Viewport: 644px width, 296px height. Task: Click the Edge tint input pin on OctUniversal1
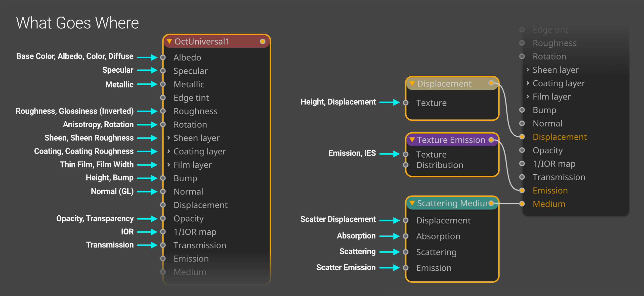tap(163, 97)
